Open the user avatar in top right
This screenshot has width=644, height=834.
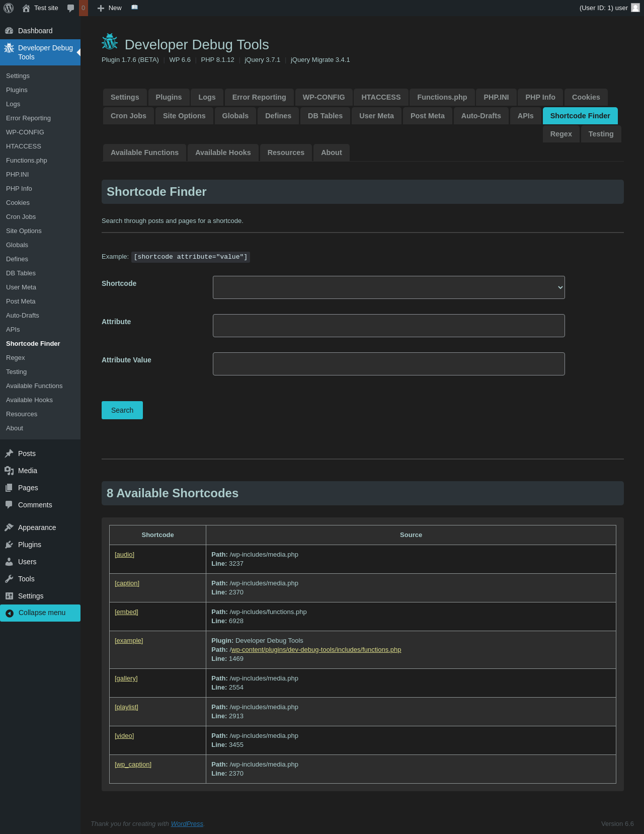(635, 8)
